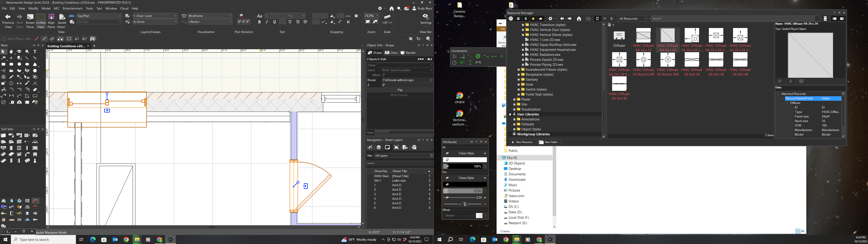Open the AEC menu
868x244 pixels.
click(57, 8)
